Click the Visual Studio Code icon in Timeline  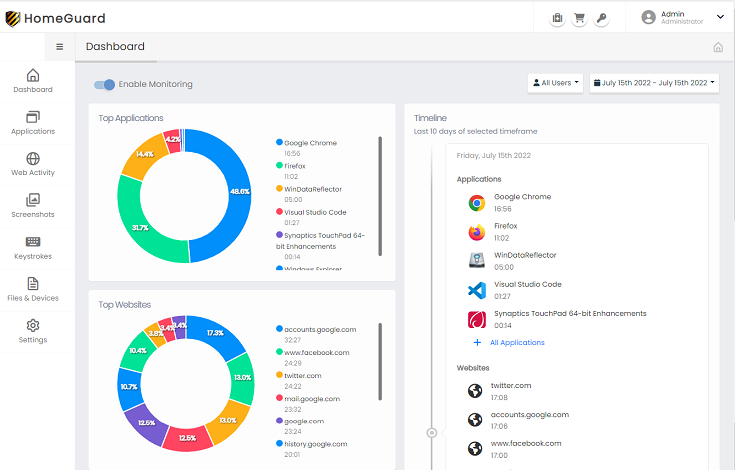[x=477, y=291]
